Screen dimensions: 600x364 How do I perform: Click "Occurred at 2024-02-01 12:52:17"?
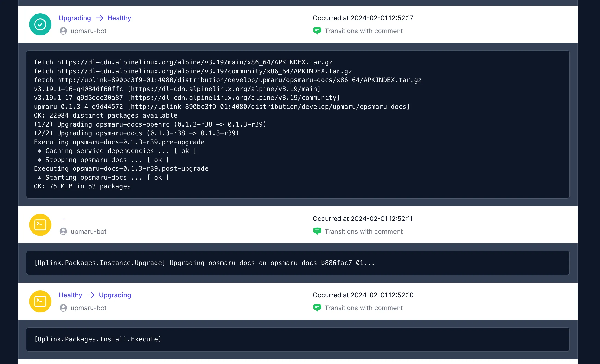tap(363, 18)
